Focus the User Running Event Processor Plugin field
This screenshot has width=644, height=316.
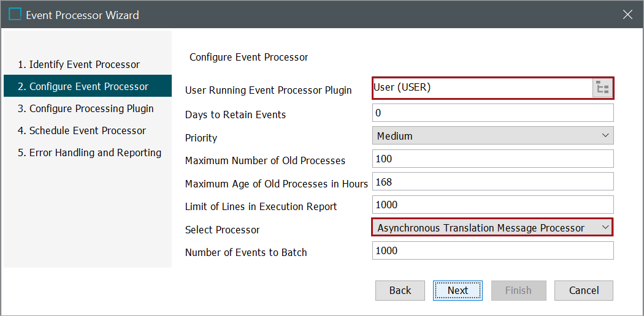pos(482,88)
